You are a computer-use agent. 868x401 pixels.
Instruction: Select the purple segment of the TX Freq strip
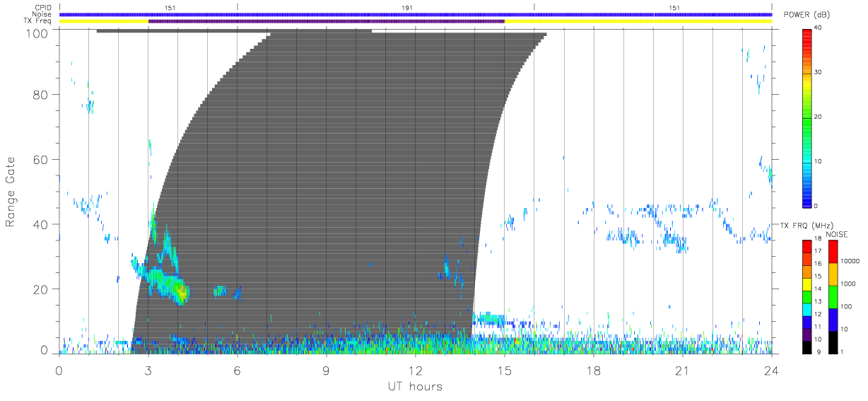326,21
